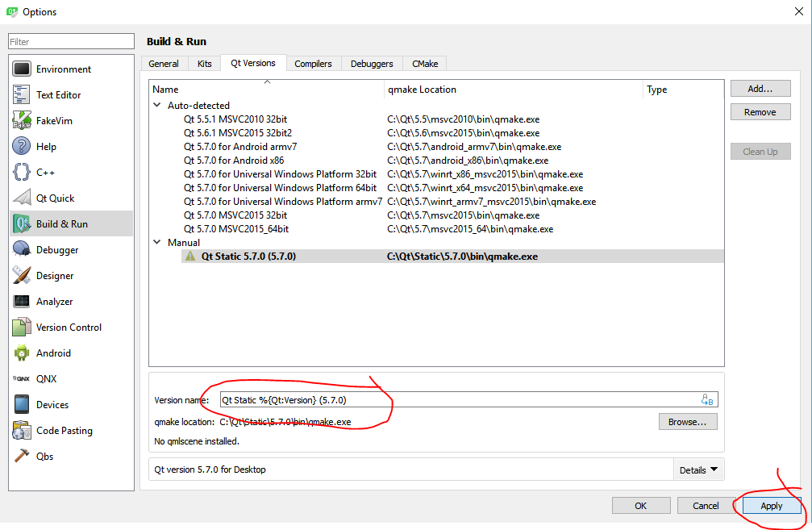Select the Designer brush icon
The width and height of the screenshot is (812, 530).
(x=21, y=275)
